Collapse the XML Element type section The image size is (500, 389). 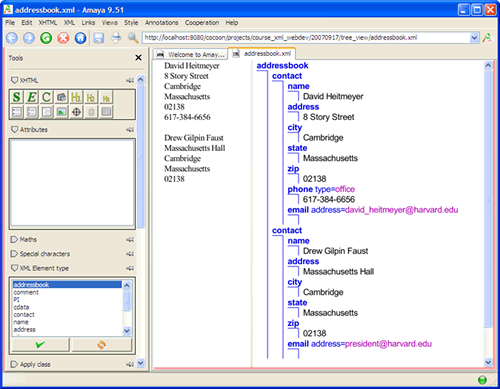pyautogui.click(x=14, y=268)
